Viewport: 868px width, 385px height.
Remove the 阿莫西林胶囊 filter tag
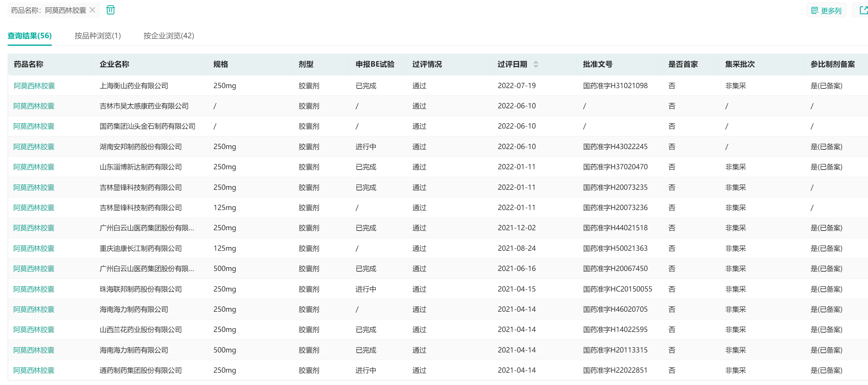click(x=92, y=10)
